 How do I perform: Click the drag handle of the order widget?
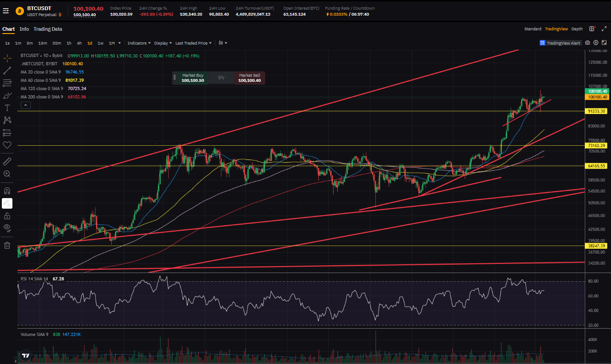[x=175, y=78]
